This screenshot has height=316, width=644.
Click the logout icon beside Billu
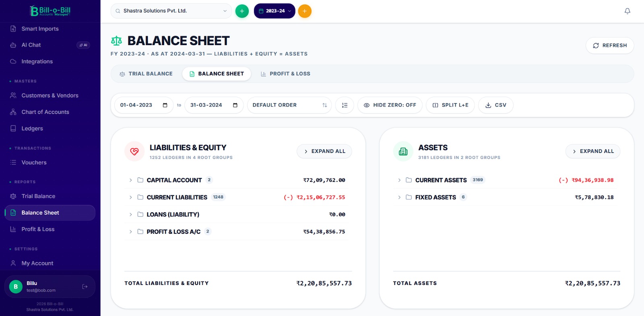[x=85, y=287]
